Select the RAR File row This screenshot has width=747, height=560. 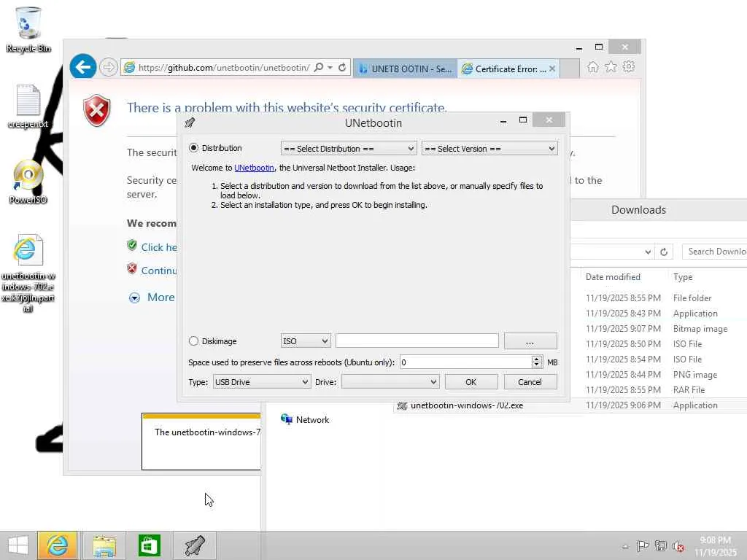659,389
